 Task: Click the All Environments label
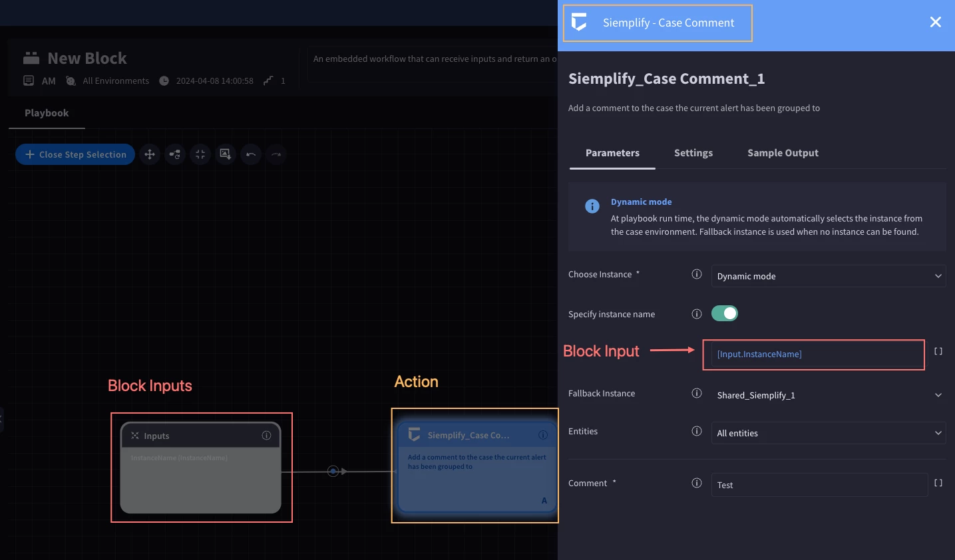click(116, 81)
